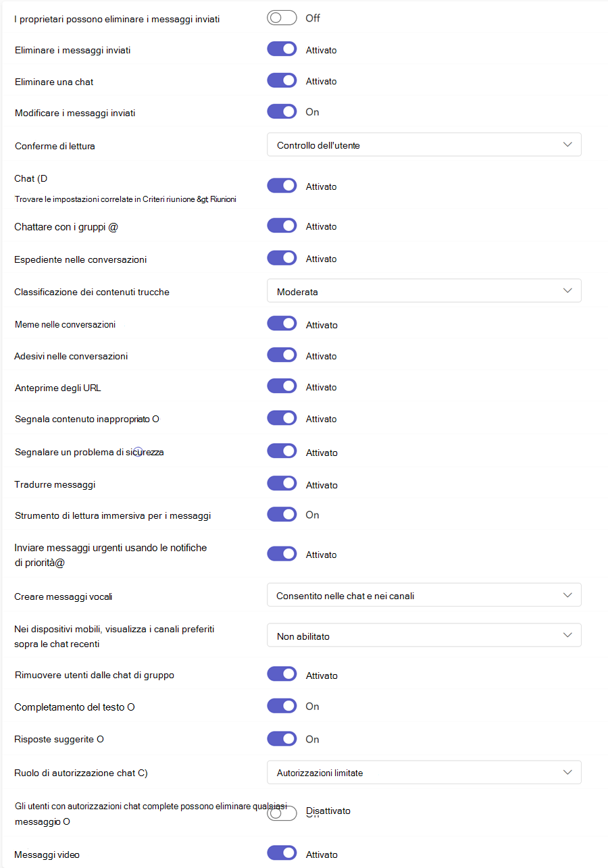Disable the Chattare con i gruppi toggle

click(282, 226)
